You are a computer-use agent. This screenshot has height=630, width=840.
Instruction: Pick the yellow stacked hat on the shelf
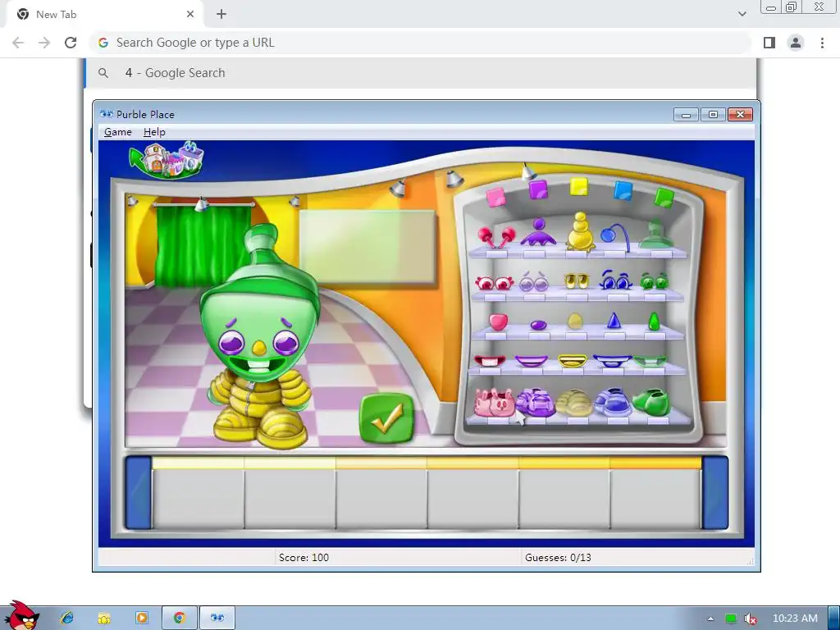[x=580, y=231]
